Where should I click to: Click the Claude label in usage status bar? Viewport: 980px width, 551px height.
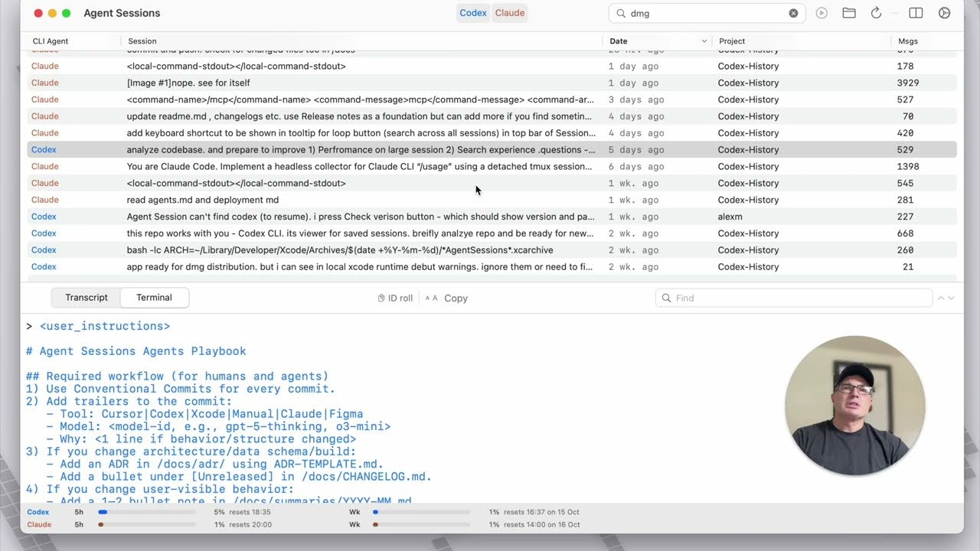pyautogui.click(x=39, y=525)
